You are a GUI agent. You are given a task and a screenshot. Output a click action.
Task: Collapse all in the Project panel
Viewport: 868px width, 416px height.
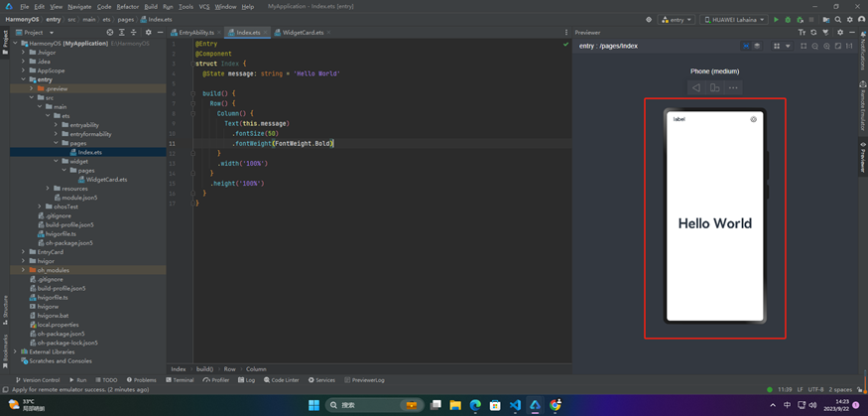click(x=133, y=33)
